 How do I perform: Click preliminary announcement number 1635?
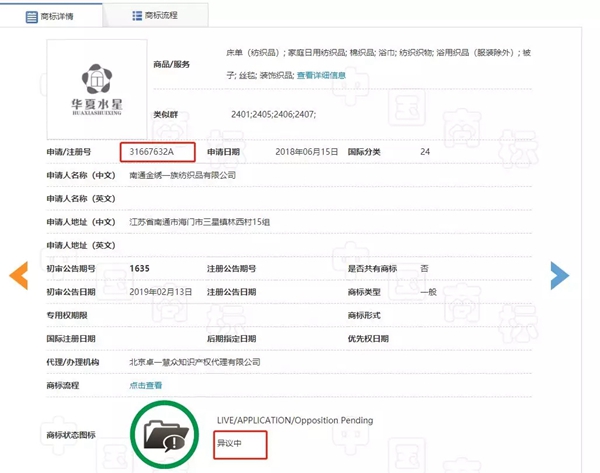tap(141, 268)
